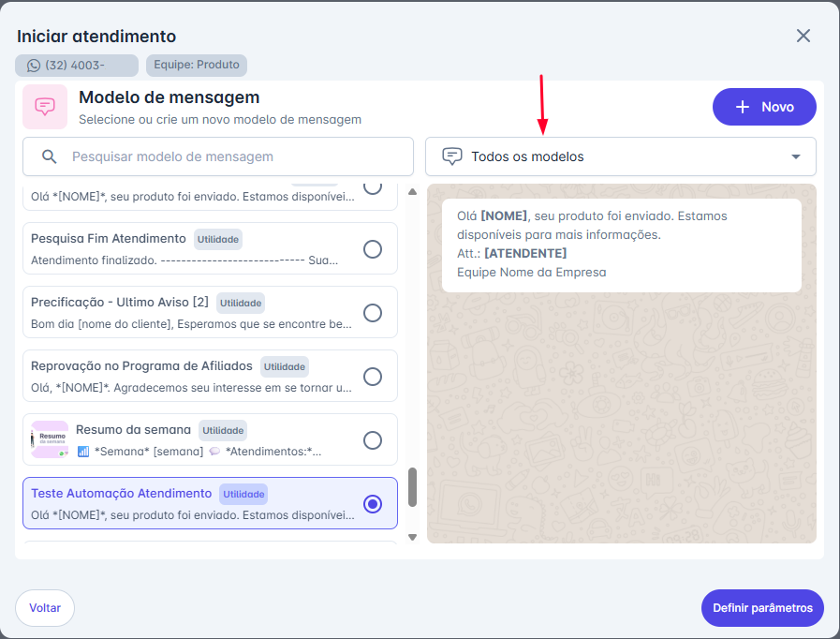Focus the Pesquisar modelo de mensagem field
The width and height of the screenshot is (840, 639).
[234, 156]
